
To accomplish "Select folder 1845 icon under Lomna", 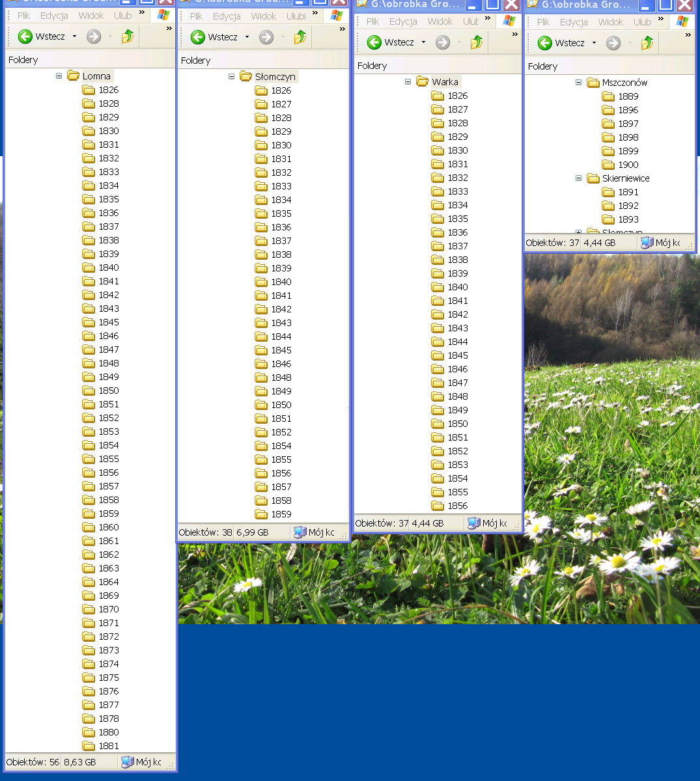I will point(89,322).
